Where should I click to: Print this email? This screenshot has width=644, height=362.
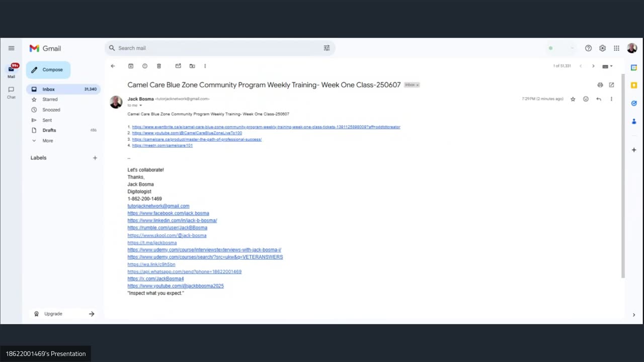point(600,85)
